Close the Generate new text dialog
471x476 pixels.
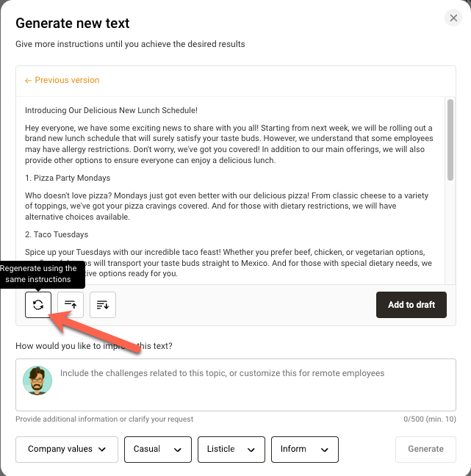coord(453,18)
